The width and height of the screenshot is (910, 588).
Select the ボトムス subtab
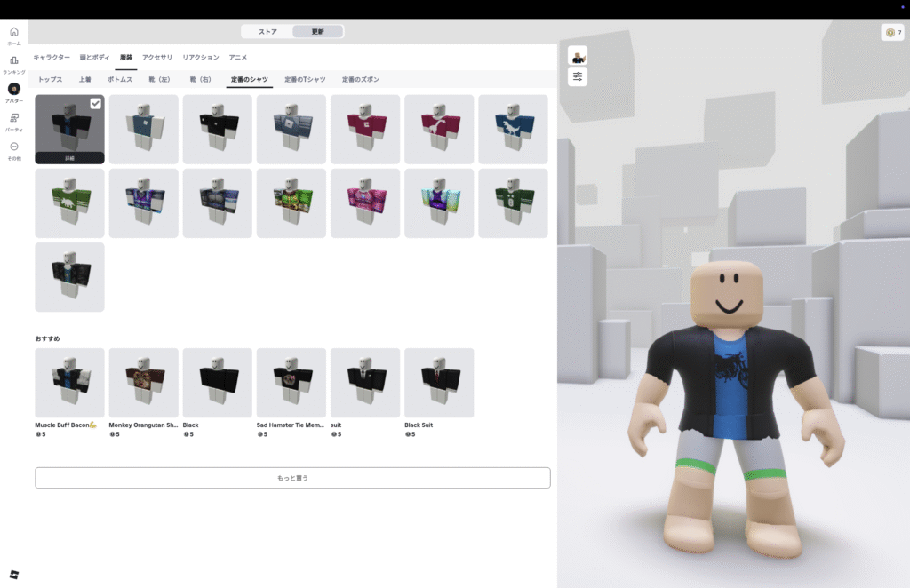tap(120, 80)
